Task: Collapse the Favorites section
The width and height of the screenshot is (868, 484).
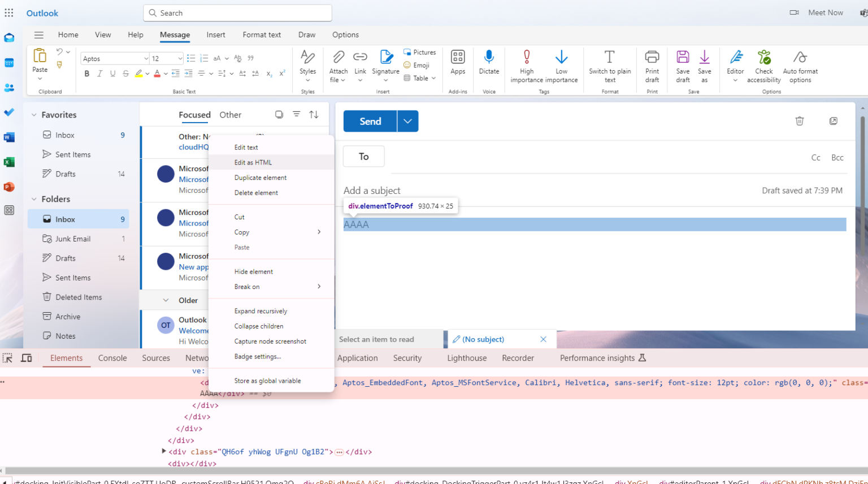Action: 34,114
